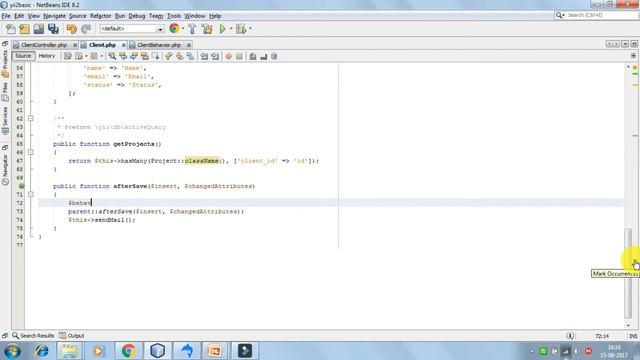Open the editor documents list dropdown
This screenshot has width=640, height=360.
(625, 44)
